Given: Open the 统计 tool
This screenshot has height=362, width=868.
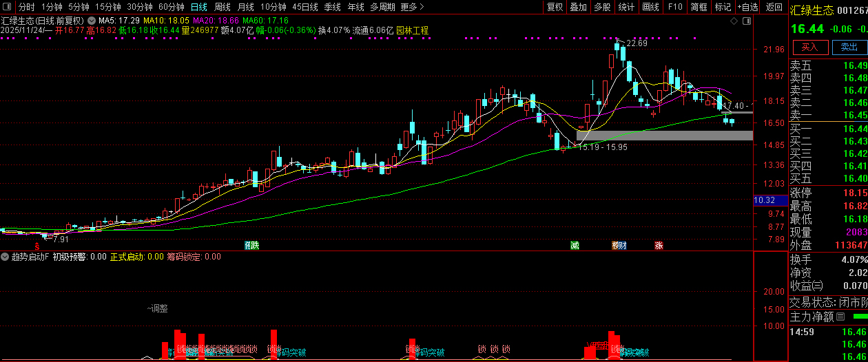Looking at the screenshot, I should (626, 7).
